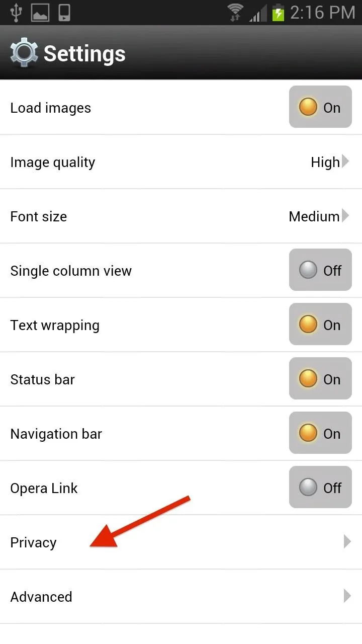Open Image quality High dropdown
This screenshot has height=644, width=362.
(x=330, y=162)
